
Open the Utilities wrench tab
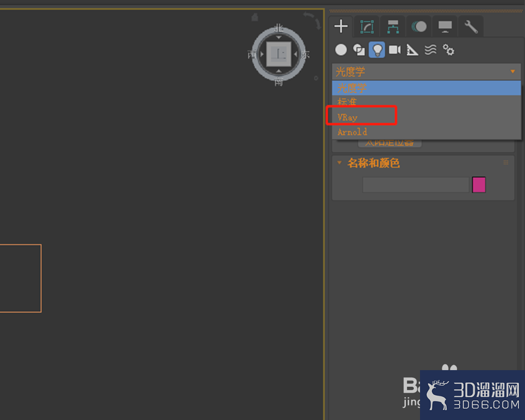coord(471,26)
